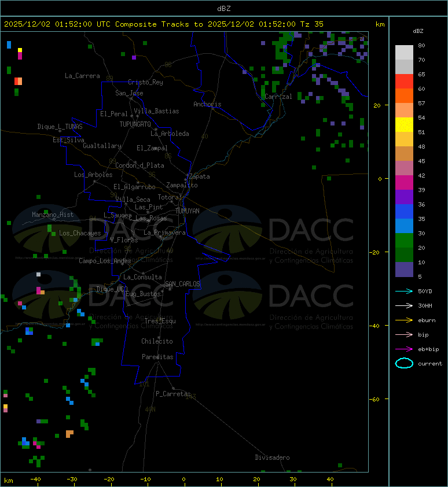Click the 54 dBZ yellow color swatch

point(404,124)
